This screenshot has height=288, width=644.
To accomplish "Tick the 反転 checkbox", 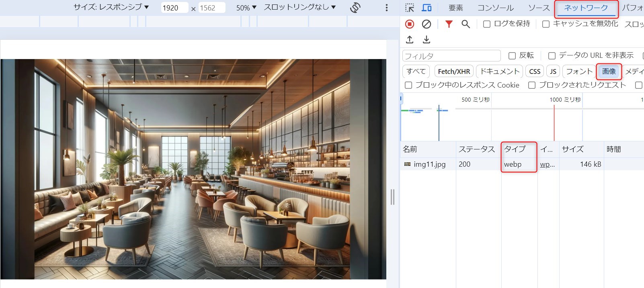I will [512, 56].
